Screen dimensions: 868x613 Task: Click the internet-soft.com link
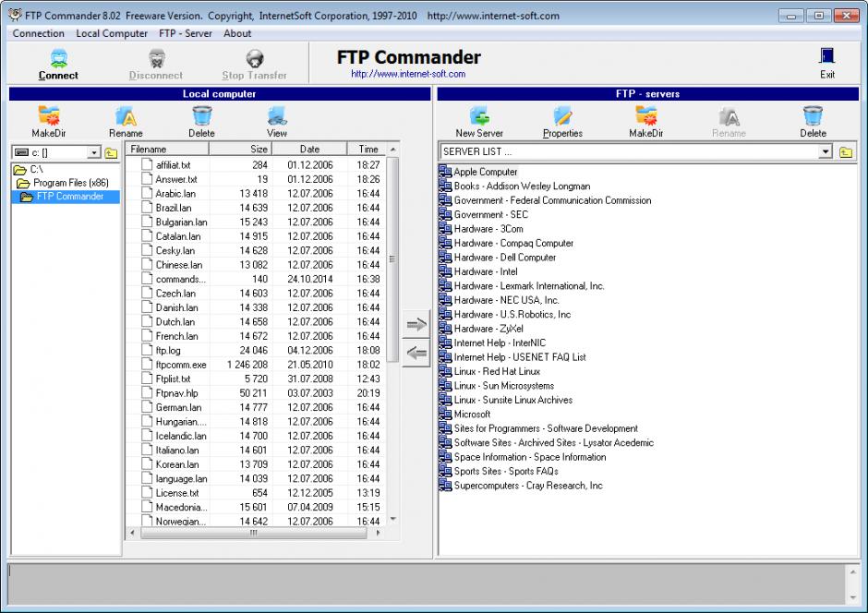(408, 74)
